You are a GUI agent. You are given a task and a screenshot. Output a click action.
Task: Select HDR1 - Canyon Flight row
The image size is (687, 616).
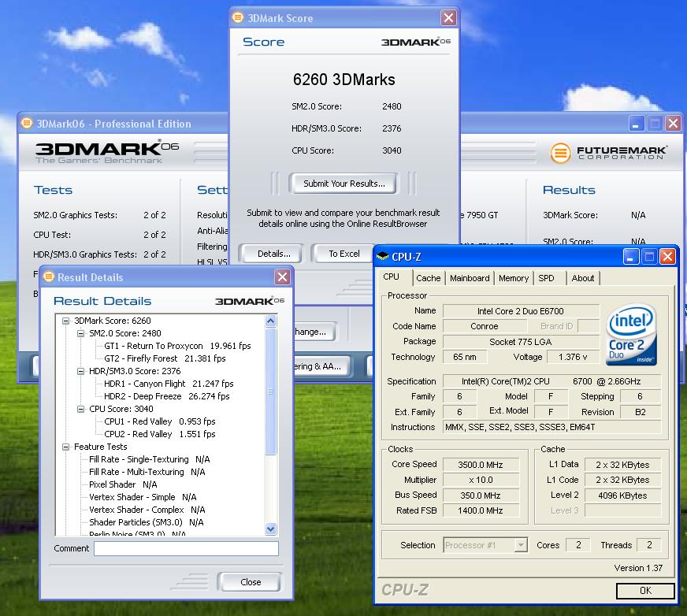coord(169,384)
